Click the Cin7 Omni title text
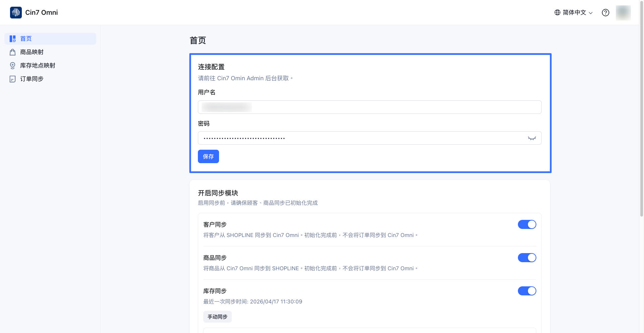This screenshot has width=644, height=333. click(x=42, y=12)
